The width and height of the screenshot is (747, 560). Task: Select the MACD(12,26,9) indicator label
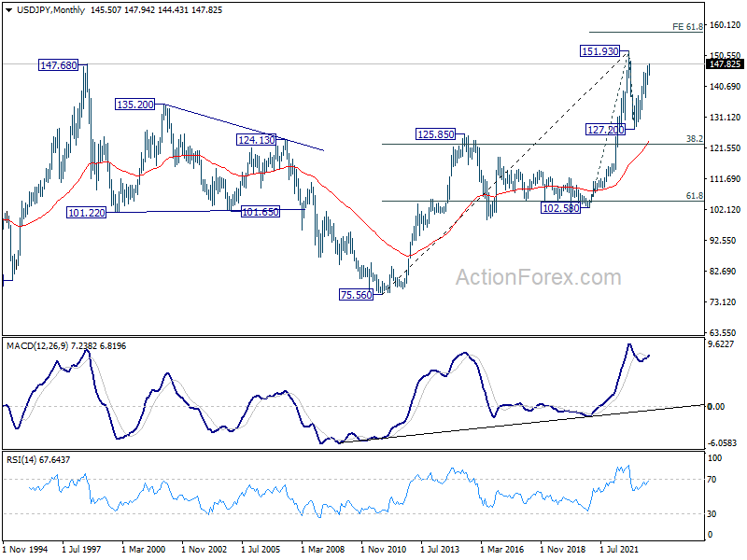click(37, 346)
